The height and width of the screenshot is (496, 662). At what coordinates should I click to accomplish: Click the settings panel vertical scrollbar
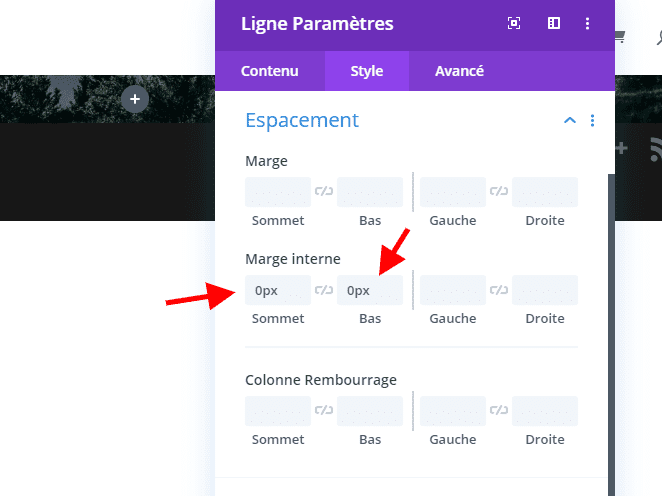click(x=611, y=335)
